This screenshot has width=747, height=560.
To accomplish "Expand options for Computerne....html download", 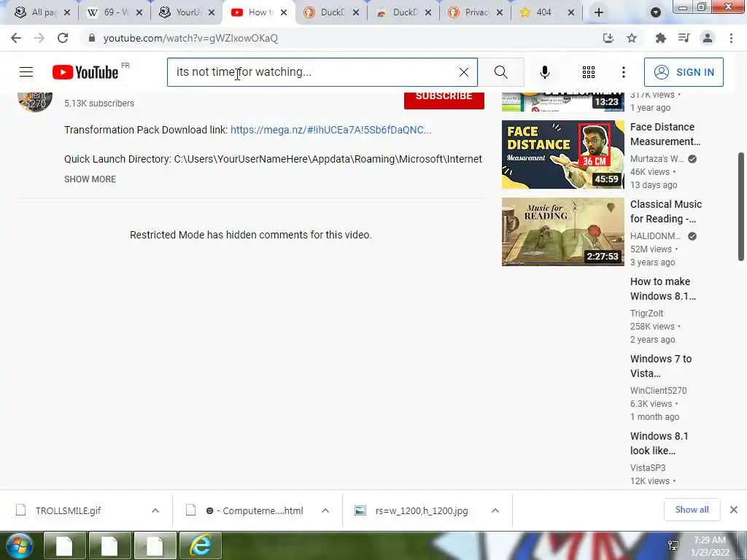I will tap(325, 510).
